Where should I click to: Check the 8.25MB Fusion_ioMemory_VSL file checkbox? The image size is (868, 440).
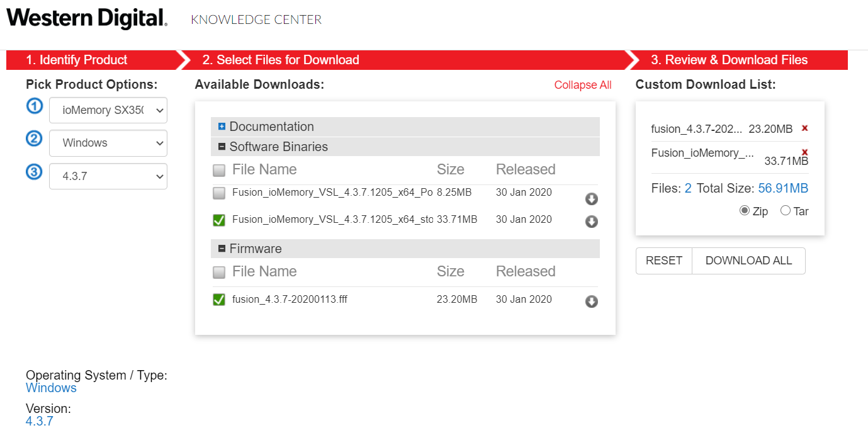click(x=218, y=193)
